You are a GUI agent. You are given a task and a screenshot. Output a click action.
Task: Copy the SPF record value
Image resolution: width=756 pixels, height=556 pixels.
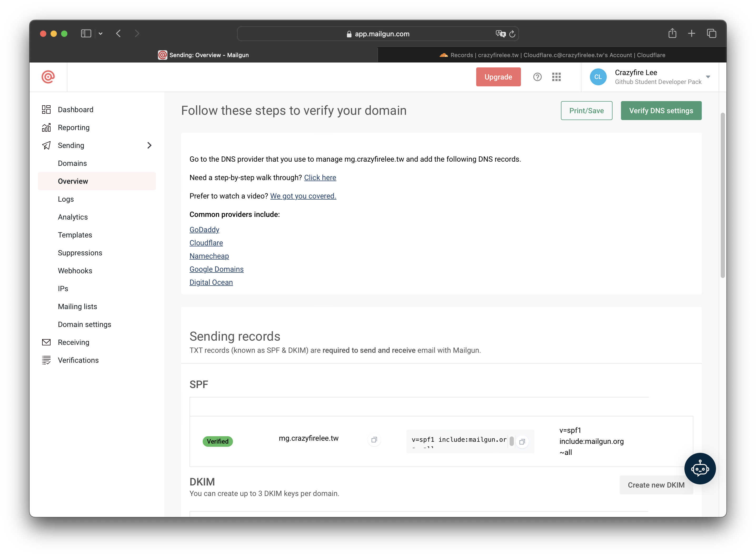coord(522,441)
